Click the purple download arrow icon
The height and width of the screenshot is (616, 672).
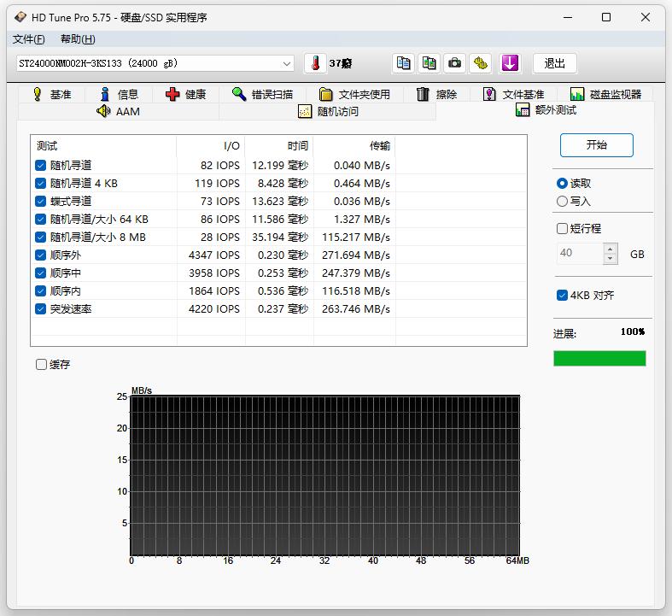tap(510, 63)
